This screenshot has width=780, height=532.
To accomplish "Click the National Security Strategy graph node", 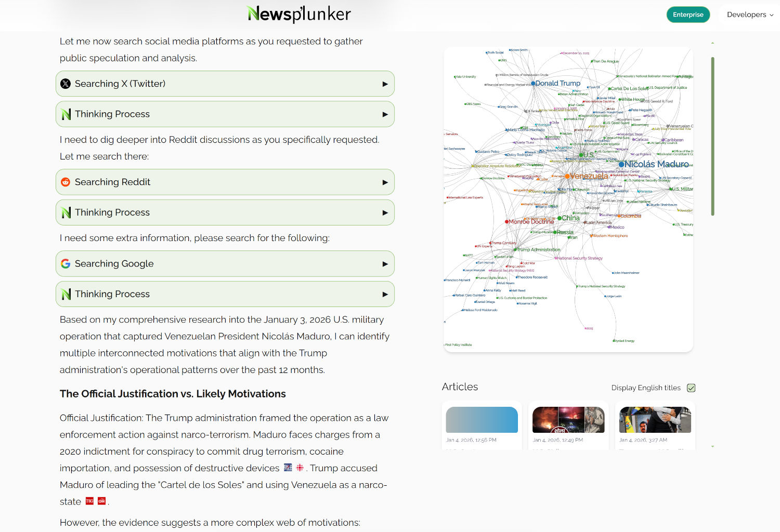I will (556, 258).
